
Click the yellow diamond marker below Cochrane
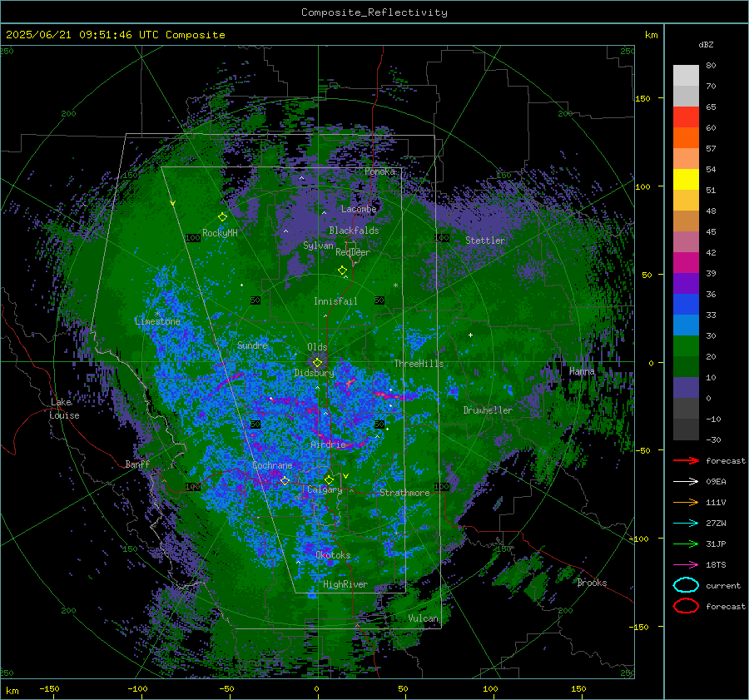coord(285,480)
